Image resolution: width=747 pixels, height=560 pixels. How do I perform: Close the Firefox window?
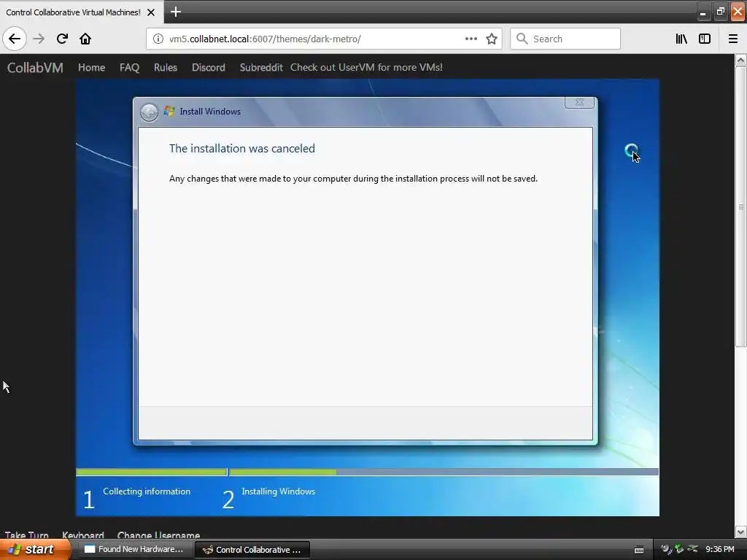[x=738, y=12]
